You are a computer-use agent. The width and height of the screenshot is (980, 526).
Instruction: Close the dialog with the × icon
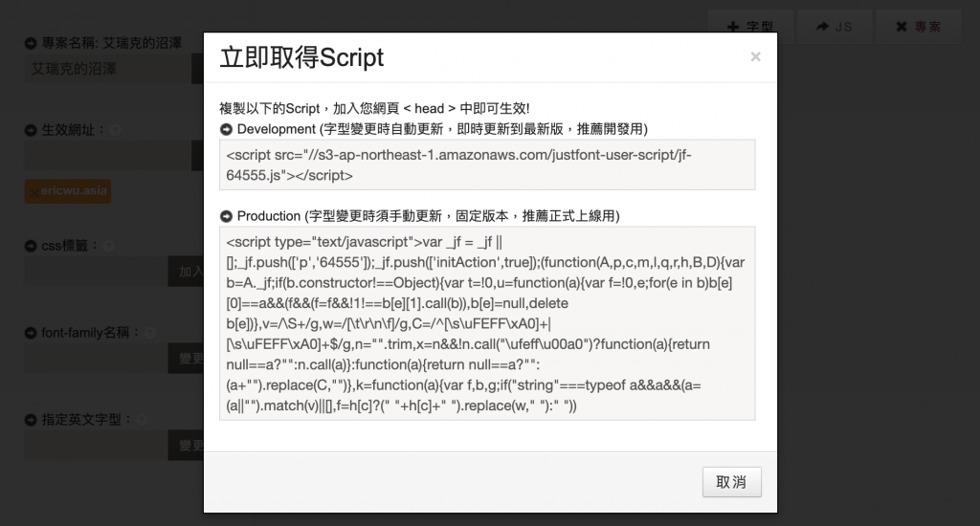[x=755, y=56]
